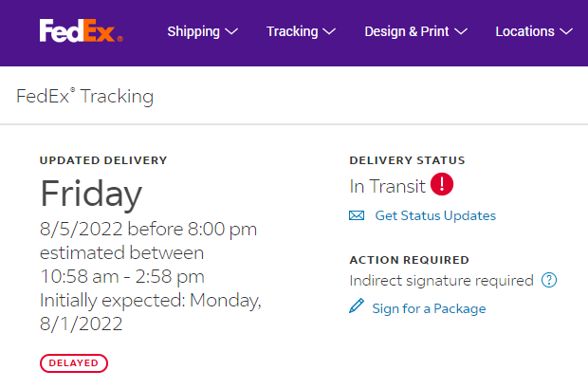Click the FedEx Tracking page heading
The height and width of the screenshot is (389, 588).
[x=85, y=96]
